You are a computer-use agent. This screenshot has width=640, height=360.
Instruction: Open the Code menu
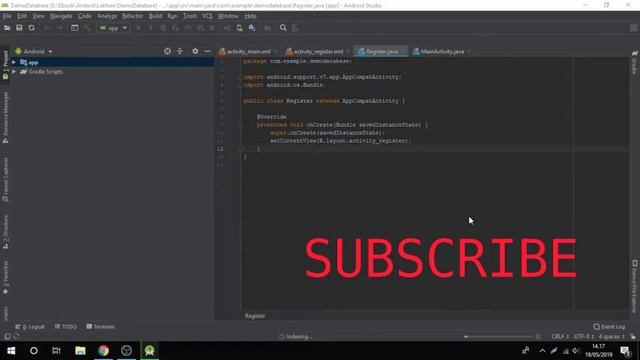click(x=85, y=16)
